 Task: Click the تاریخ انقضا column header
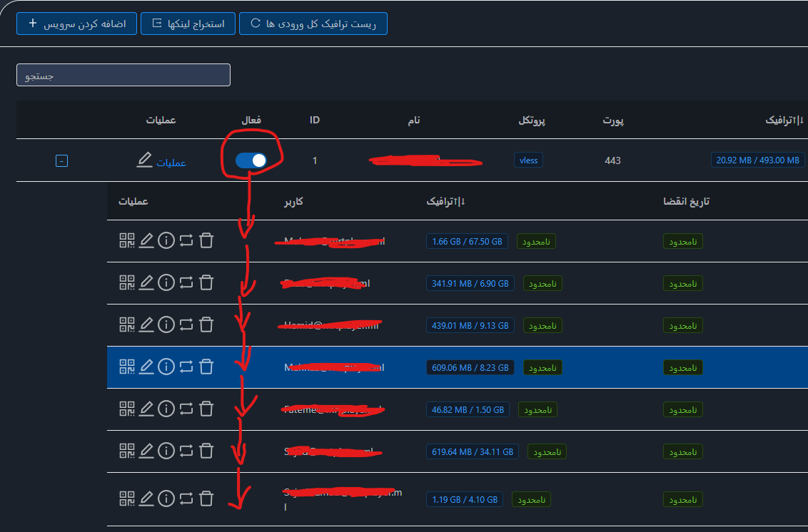(687, 201)
